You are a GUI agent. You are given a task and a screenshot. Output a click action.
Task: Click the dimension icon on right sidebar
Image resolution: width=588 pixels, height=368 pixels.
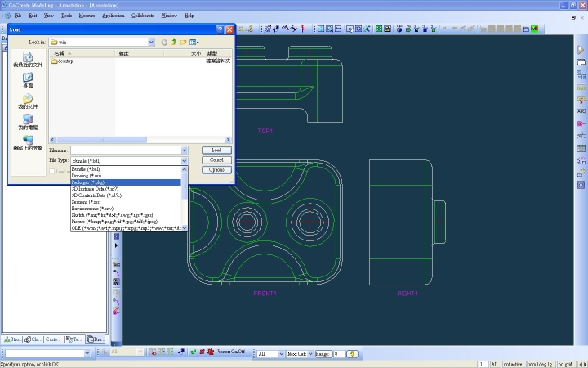click(x=581, y=88)
